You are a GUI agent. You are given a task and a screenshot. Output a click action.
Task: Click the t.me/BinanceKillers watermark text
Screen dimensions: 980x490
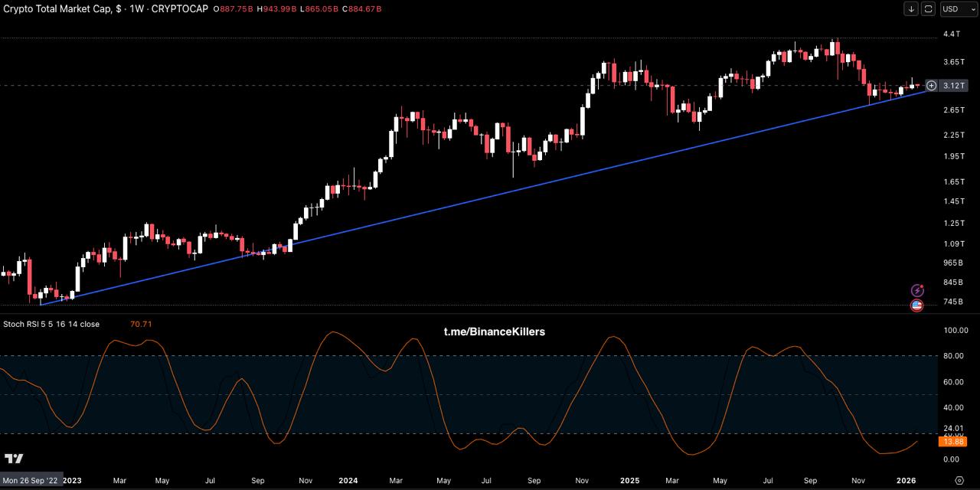pos(494,332)
